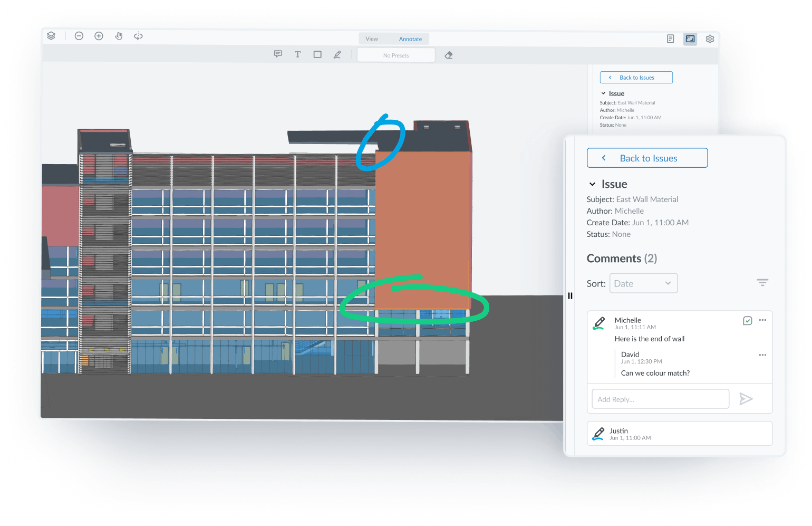Click the Back to Issues button
Image resolution: width=812 pixels, height=526 pixels.
coord(647,158)
